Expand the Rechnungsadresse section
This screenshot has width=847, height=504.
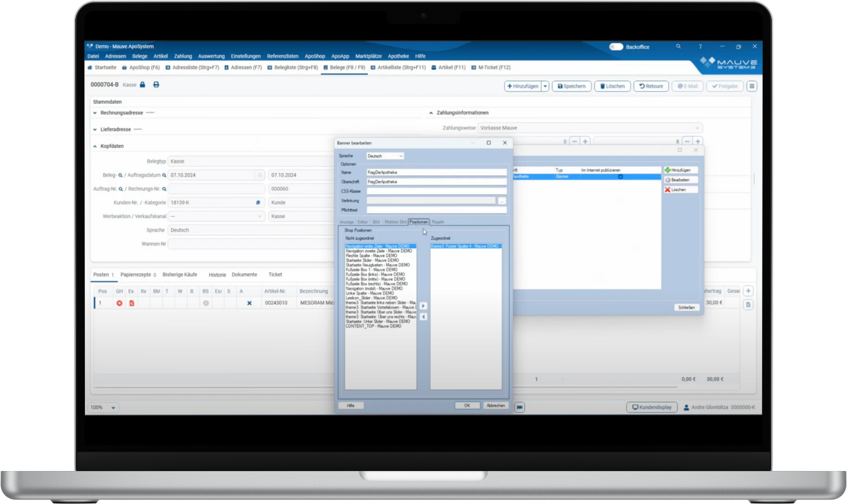(95, 113)
